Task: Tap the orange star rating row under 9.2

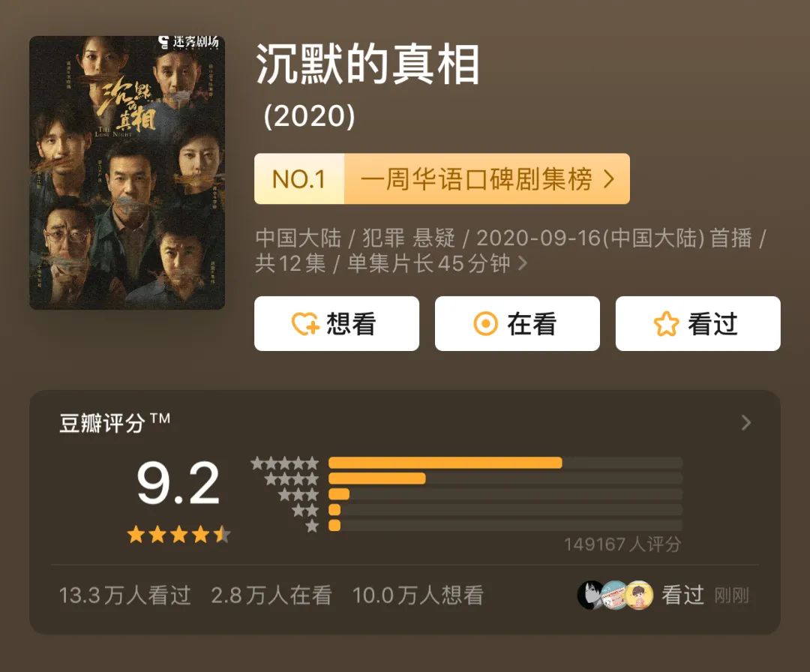Action: [x=178, y=535]
